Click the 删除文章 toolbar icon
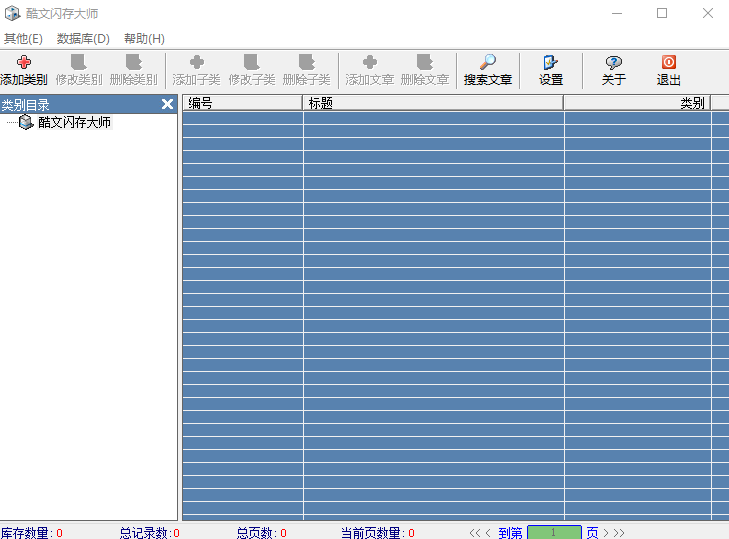The height and width of the screenshot is (539, 729). click(424, 62)
